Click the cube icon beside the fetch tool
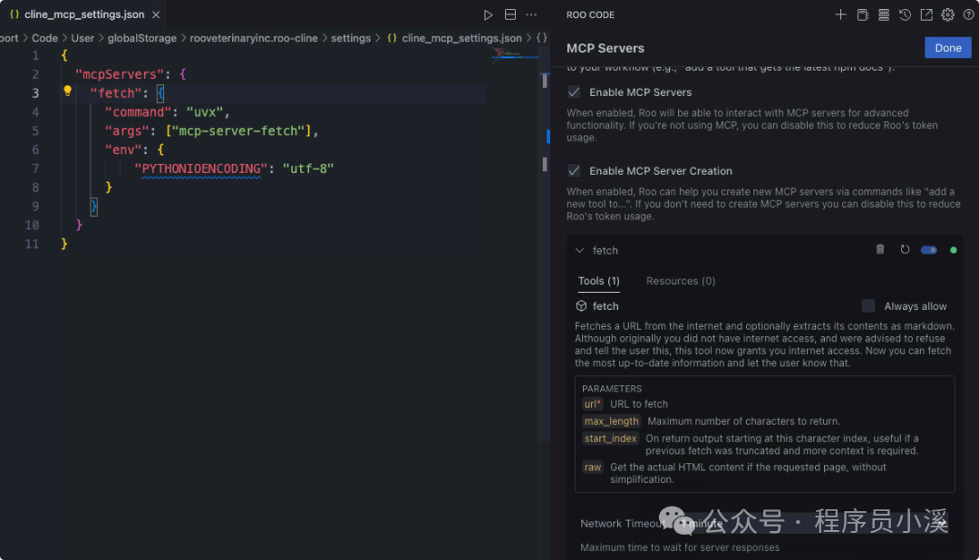 point(581,306)
